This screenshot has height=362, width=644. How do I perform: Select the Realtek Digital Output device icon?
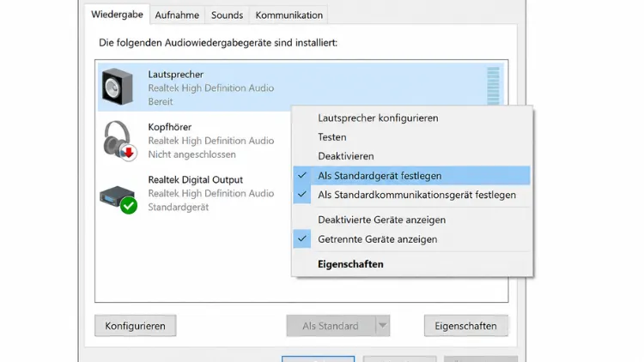118,200
